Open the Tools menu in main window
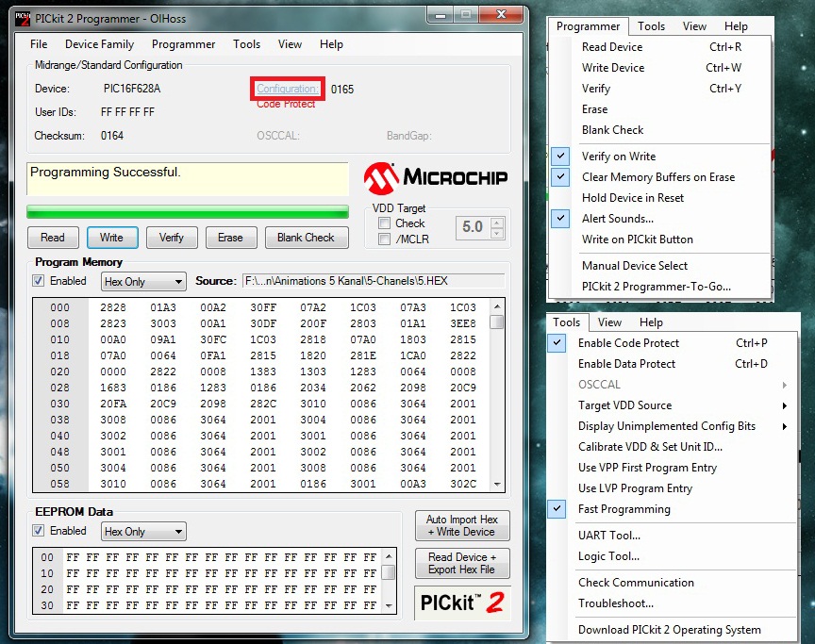Image resolution: width=815 pixels, height=644 pixels. [x=246, y=44]
